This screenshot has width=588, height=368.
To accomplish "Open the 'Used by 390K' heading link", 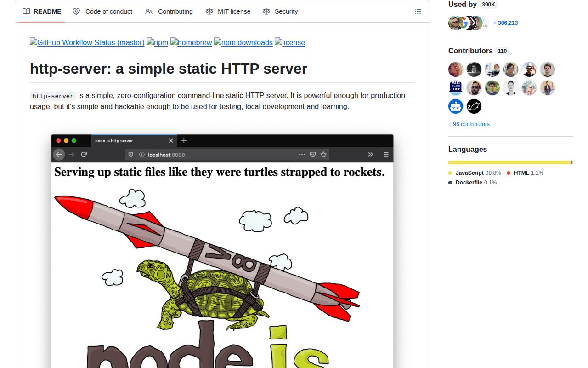I will click(x=473, y=4).
